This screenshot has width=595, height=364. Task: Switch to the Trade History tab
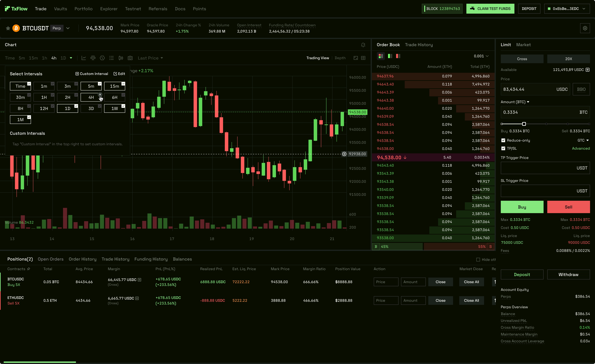(419, 45)
